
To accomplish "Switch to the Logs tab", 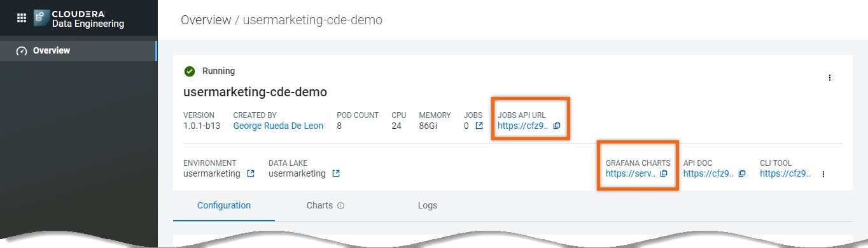I will tap(428, 205).
